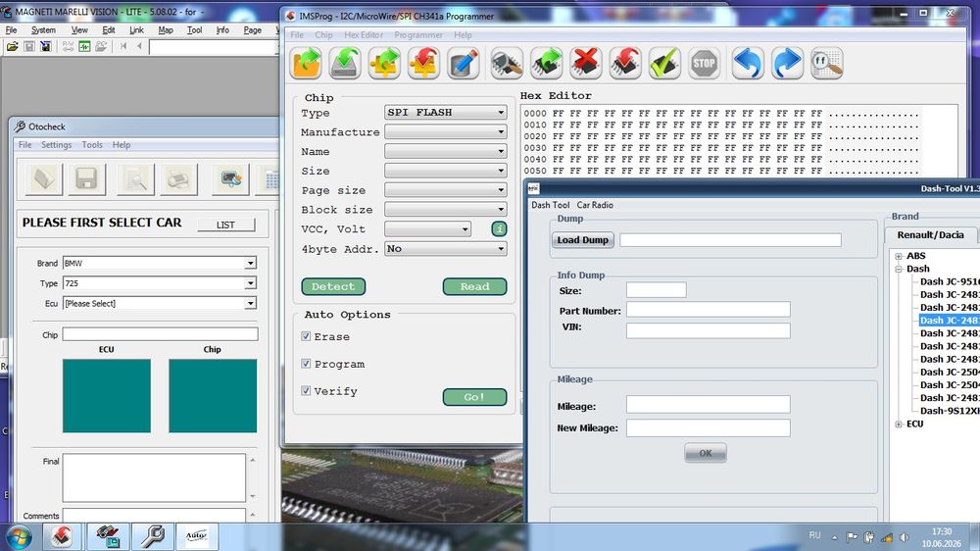
Task: Click save icon in Magneti Marelli toolbar
Action: pyautogui.click(x=28, y=46)
